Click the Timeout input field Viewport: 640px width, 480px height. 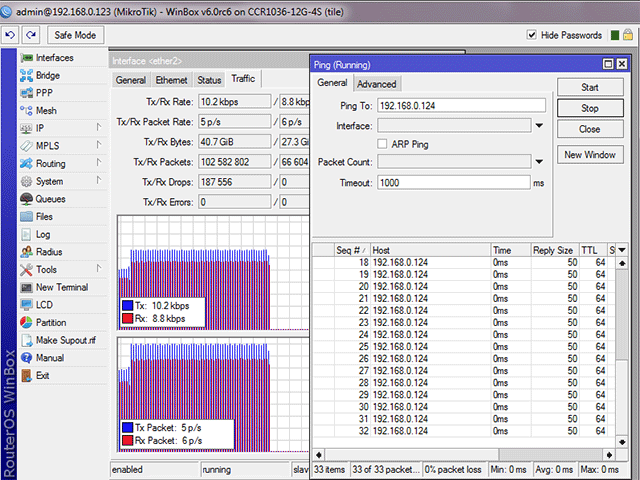point(454,182)
